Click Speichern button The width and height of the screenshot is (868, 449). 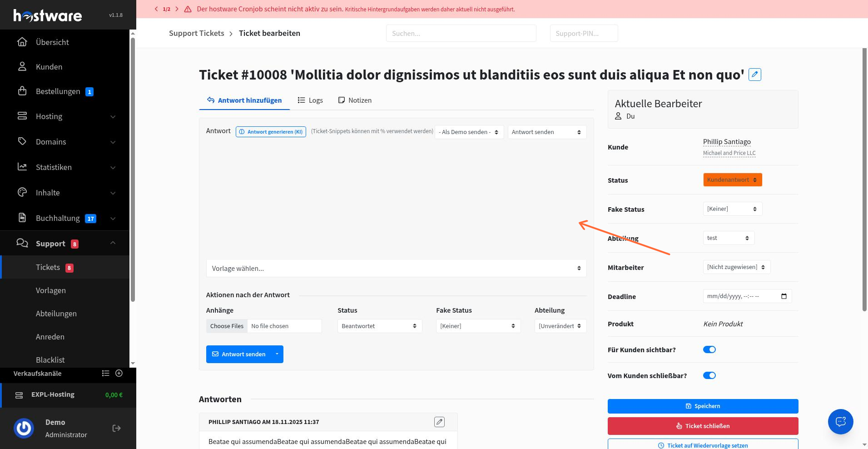pos(703,406)
